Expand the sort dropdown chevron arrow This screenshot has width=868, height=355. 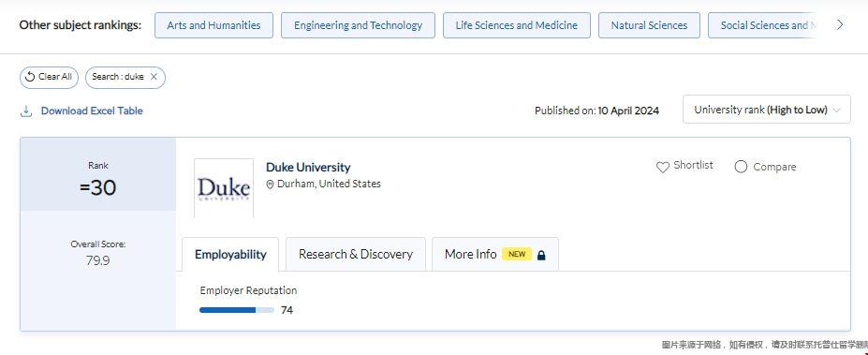(x=837, y=111)
